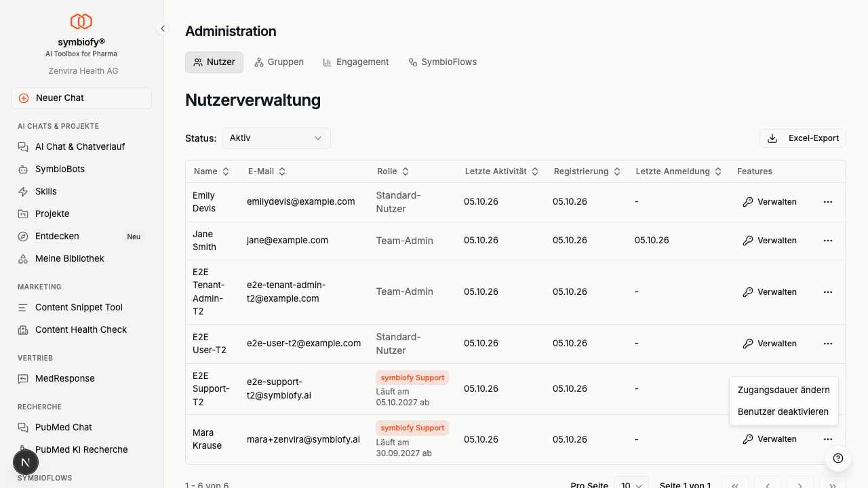Start a Neuer Chat
The width and height of the screenshot is (868, 488).
tap(81, 98)
